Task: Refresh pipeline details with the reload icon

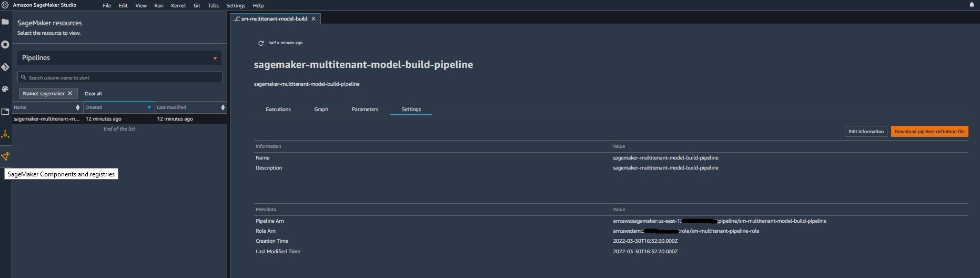Action: coord(261,43)
